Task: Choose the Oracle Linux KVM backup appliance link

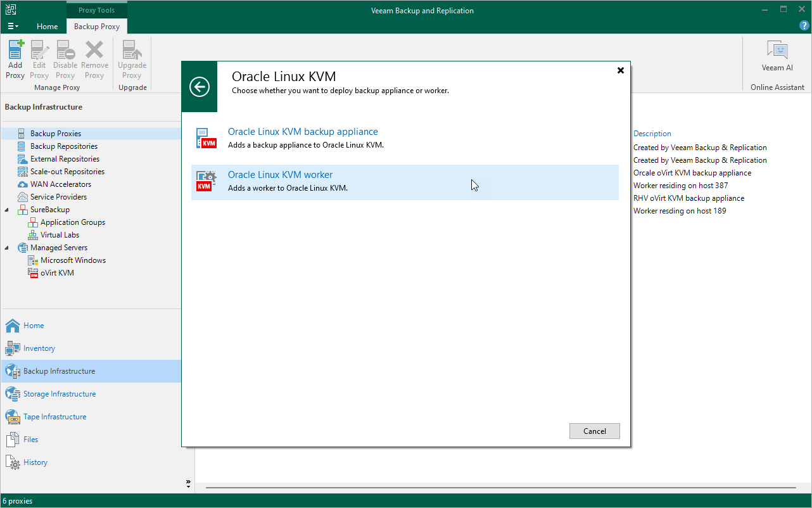Action: coord(303,132)
